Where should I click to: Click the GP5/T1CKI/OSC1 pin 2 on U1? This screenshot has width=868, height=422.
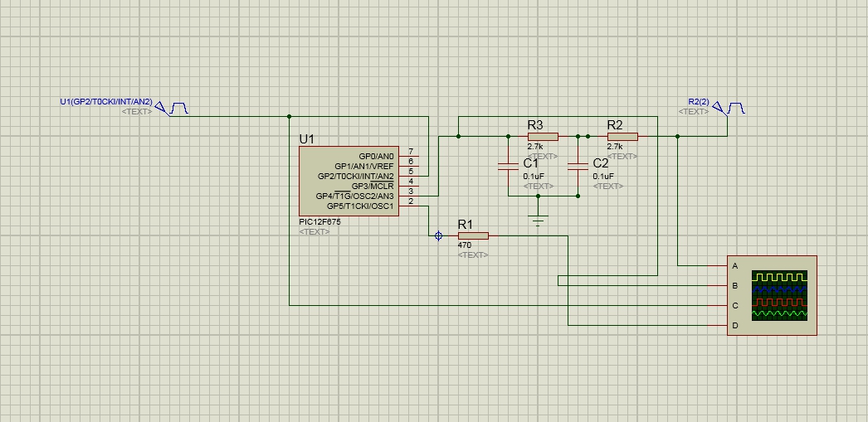410,206
